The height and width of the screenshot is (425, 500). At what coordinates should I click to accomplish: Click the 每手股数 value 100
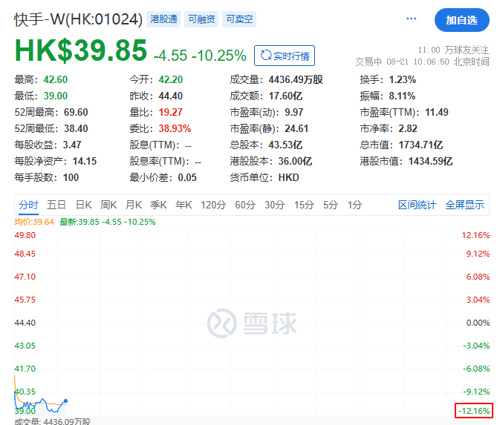pyautogui.click(x=71, y=178)
